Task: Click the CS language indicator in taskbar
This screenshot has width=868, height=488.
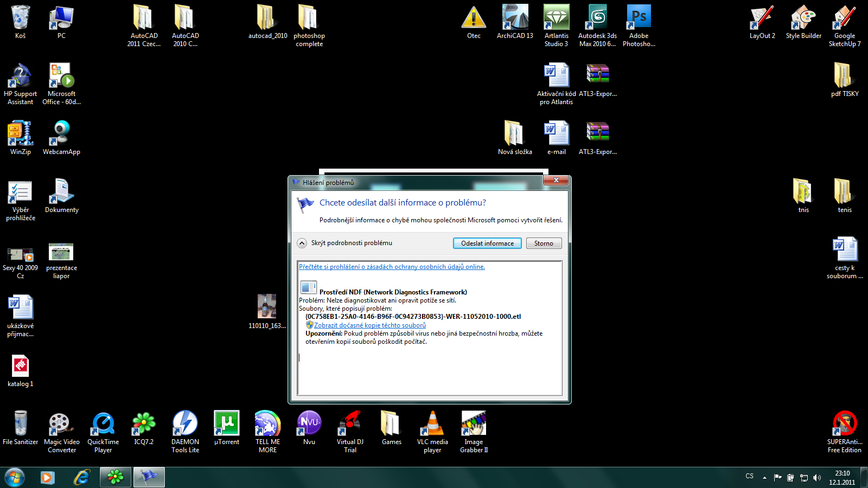Action: (749, 476)
